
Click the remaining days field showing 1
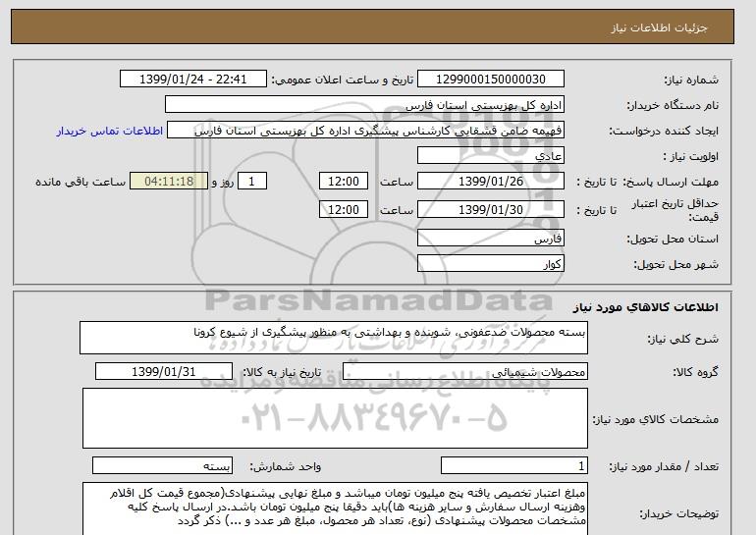[x=251, y=182]
